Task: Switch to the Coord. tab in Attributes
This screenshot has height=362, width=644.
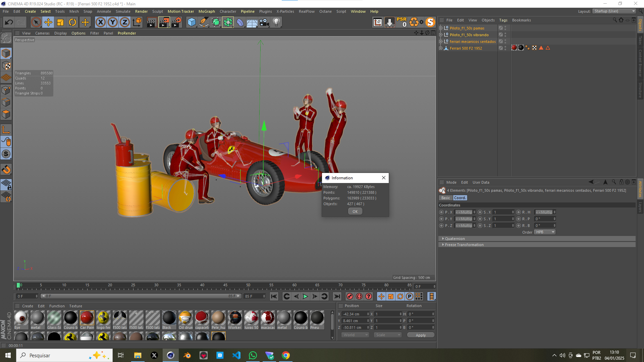Action: [460, 198]
